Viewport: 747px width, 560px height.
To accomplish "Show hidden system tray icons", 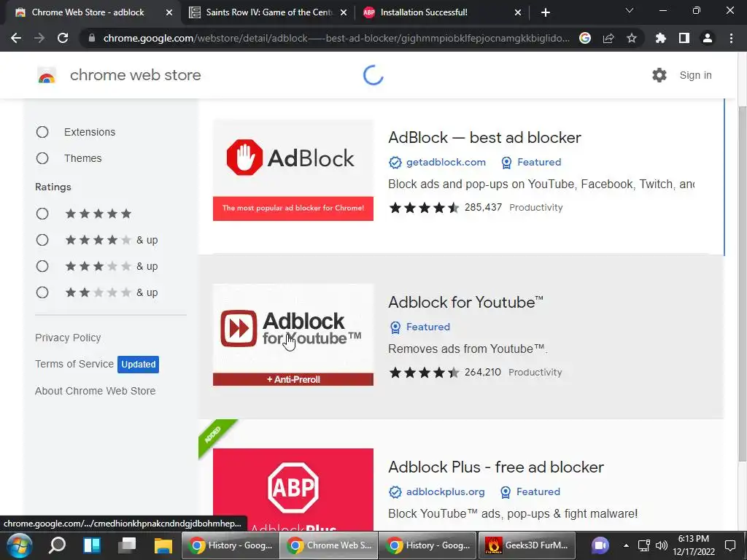I will 626,545.
